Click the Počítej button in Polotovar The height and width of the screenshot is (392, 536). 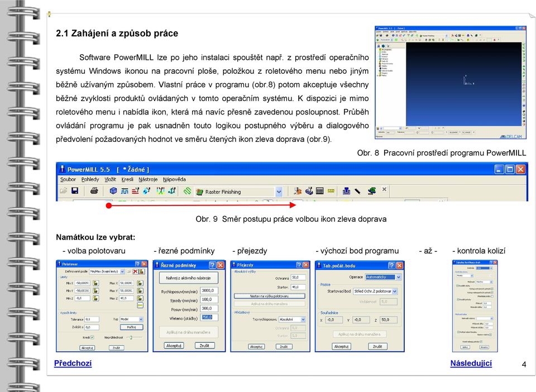click(132, 327)
